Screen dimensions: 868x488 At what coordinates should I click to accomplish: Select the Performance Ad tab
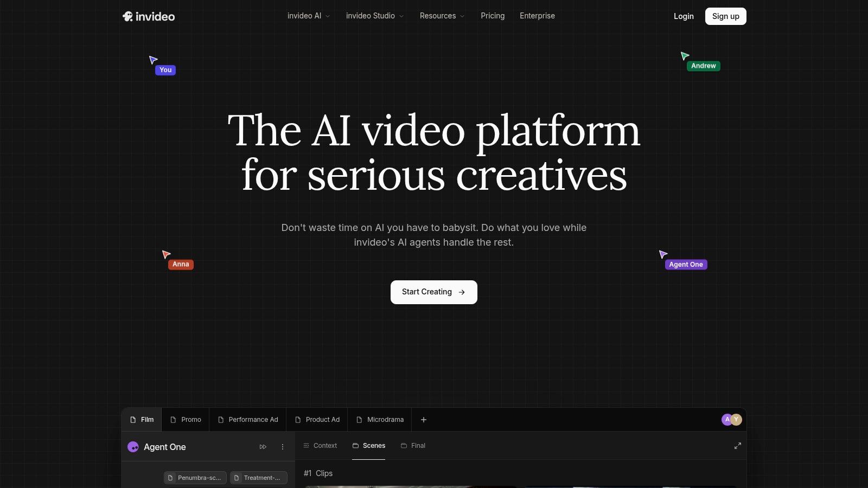click(248, 420)
